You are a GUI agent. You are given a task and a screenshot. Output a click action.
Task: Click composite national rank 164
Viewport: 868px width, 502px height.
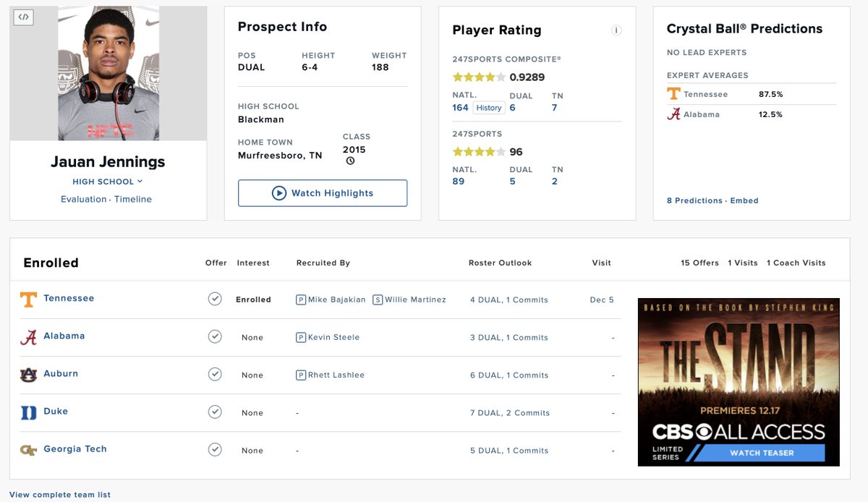click(x=461, y=108)
